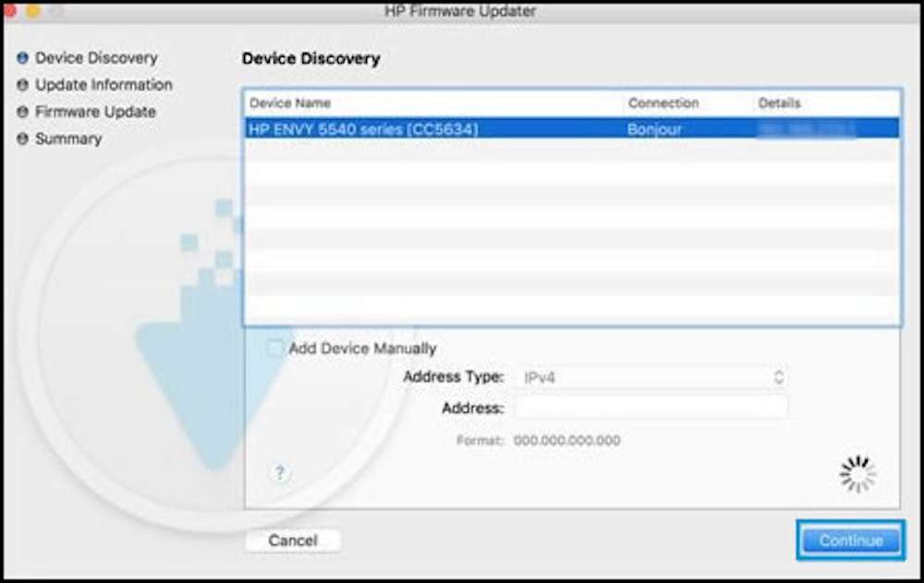Viewport: 924px width, 583px height.
Task: Click the Device Discovery step bullet icon
Action: pos(23,58)
